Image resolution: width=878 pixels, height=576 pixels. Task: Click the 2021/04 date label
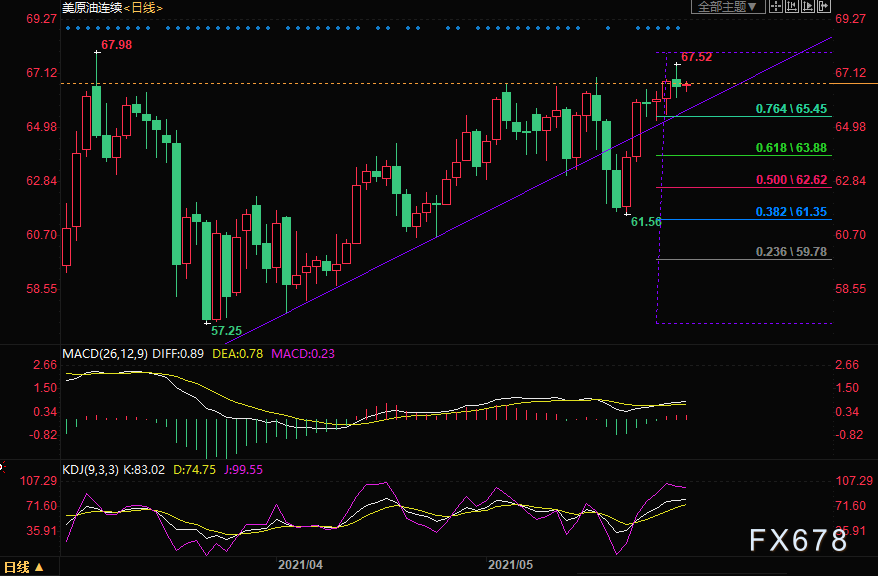(x=301, y=565)
